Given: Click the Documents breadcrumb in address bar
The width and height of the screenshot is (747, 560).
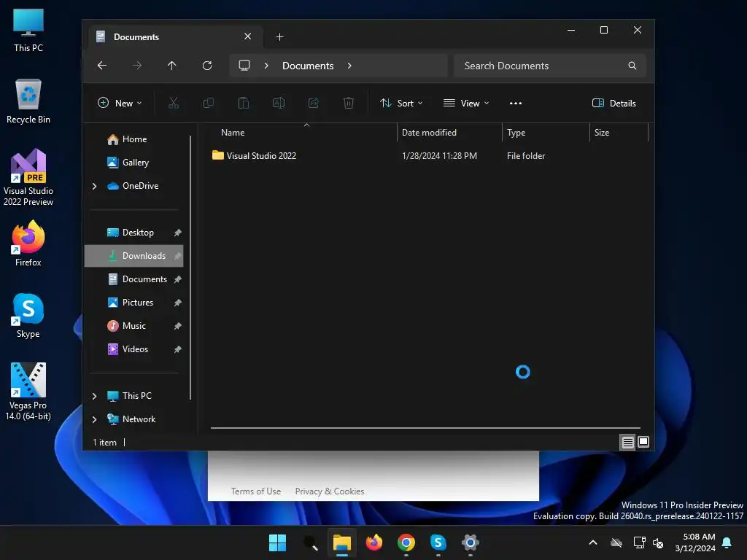Looking at the screenshot, I should [308, 66].
